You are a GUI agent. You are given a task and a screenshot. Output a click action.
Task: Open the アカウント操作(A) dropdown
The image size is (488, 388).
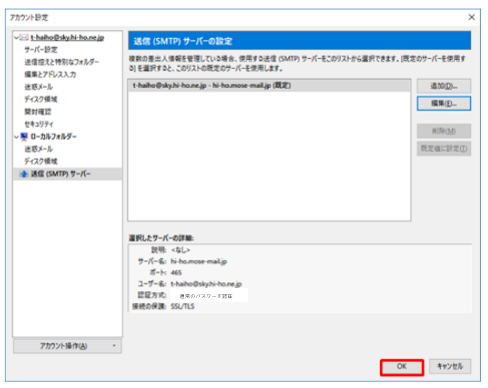(67, 346)
